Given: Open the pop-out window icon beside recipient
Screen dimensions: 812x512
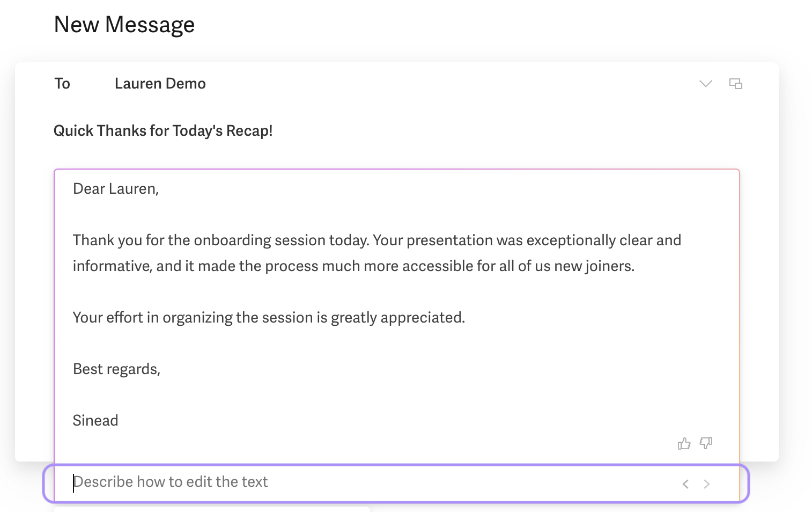Looking at the screenshot, I should tap(736, 84).
